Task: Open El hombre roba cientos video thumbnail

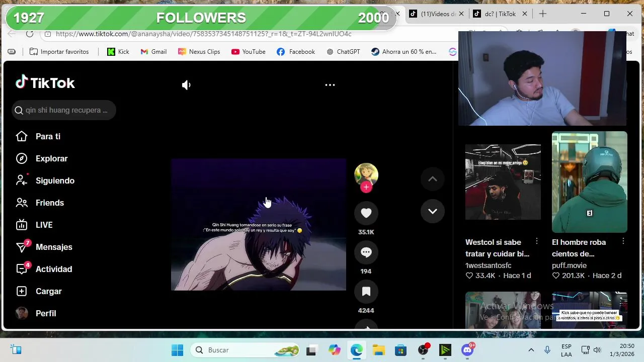Action: click(590, 182)
